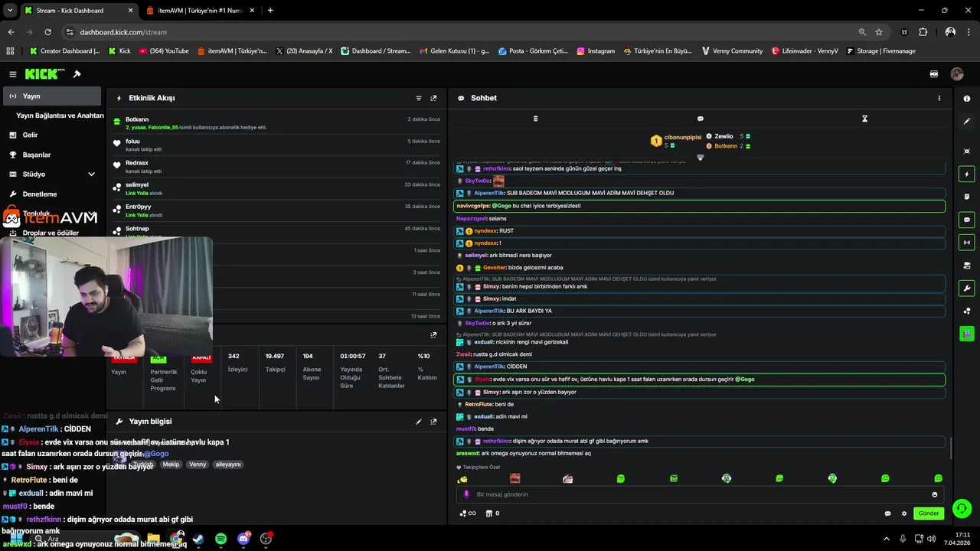This screenshot has width=980, height=551.
Task: Click the Botkenn gifted subscription activity row
Action: 276,123
